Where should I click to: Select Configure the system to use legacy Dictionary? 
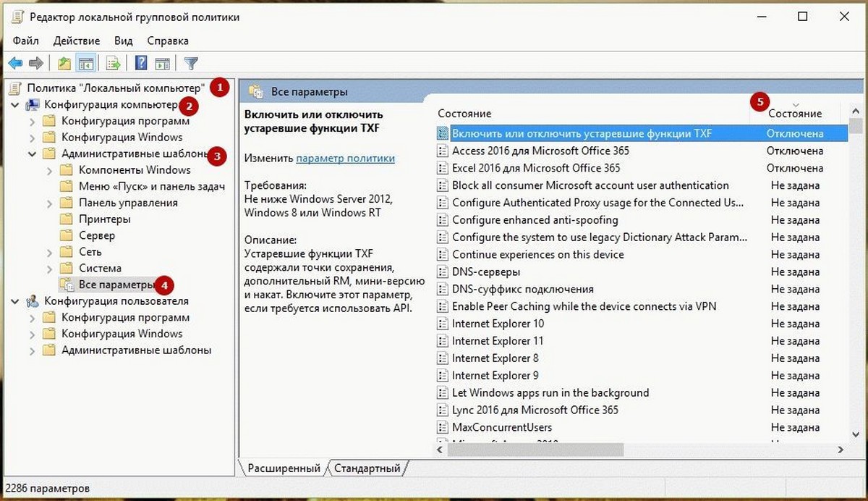coord(600,237)
